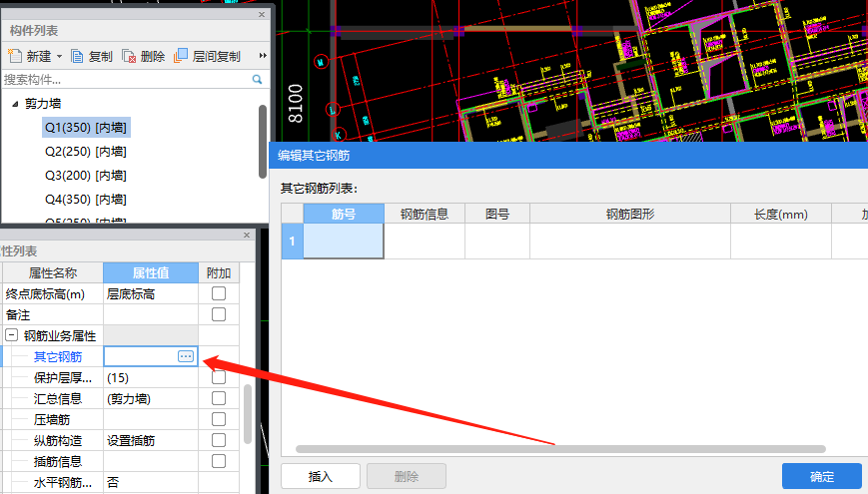The width and height of the screenshot is (868, 494).
Task: Open the 其它钢筋 ellipsis button
Action: 186,356
